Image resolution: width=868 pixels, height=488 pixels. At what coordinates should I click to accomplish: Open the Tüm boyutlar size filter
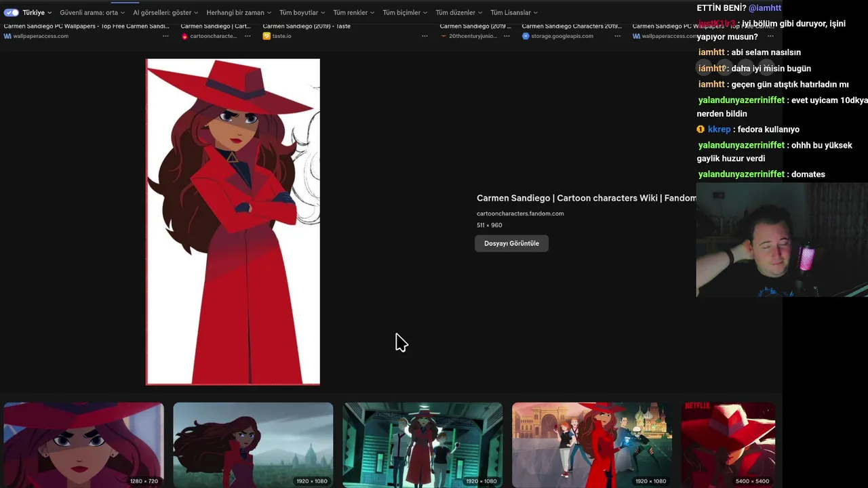coord(302,12)
